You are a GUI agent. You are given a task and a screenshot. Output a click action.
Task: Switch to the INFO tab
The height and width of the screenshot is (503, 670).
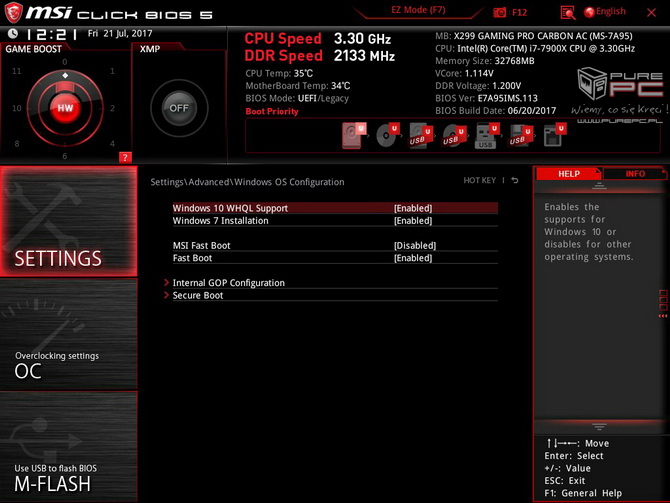[635, 174]
